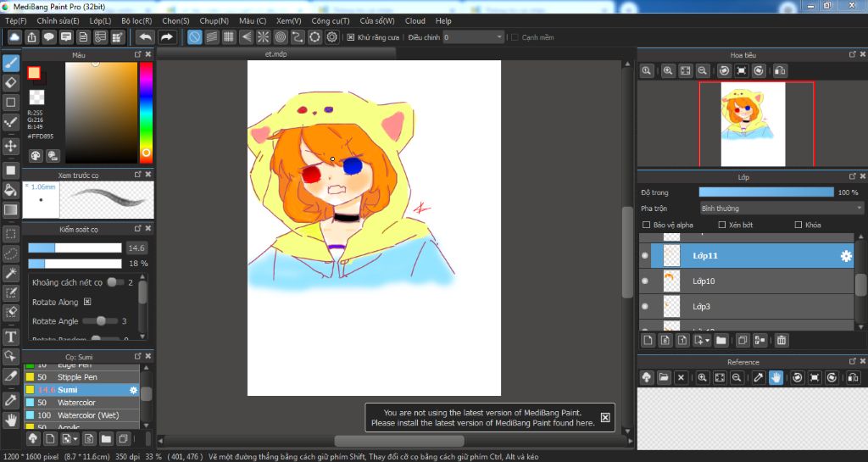The height and width of the screenshot is (462, 868).
Task: Open reference image folder icon
Action: coord(664,377)
